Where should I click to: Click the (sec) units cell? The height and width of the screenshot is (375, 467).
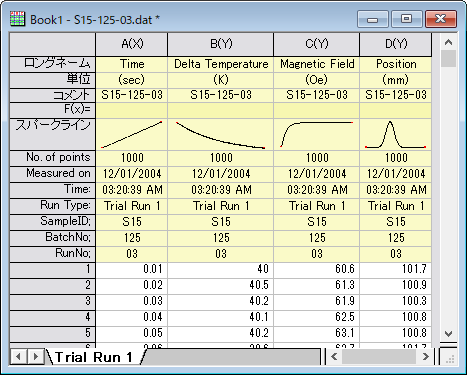click(132, 80)
